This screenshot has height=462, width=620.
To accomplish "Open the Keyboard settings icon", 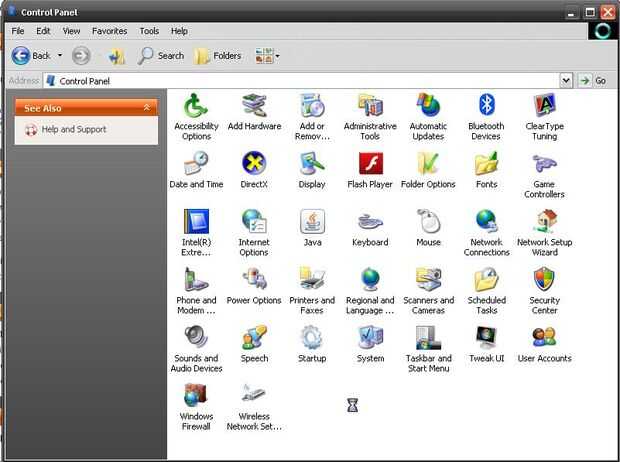I will point(370,222).
